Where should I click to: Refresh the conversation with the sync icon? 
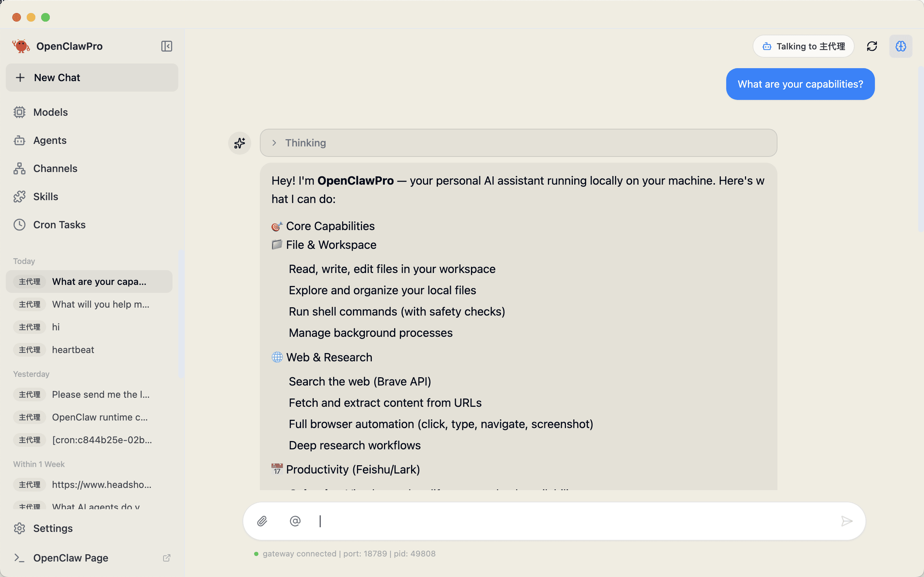point(872,46)
